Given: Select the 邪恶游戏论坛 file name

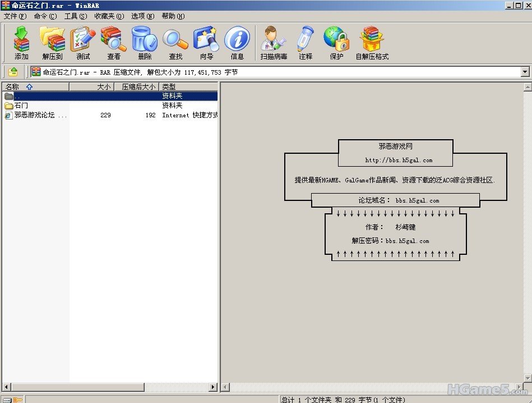Looking at the screenshot, I should 41,115.
